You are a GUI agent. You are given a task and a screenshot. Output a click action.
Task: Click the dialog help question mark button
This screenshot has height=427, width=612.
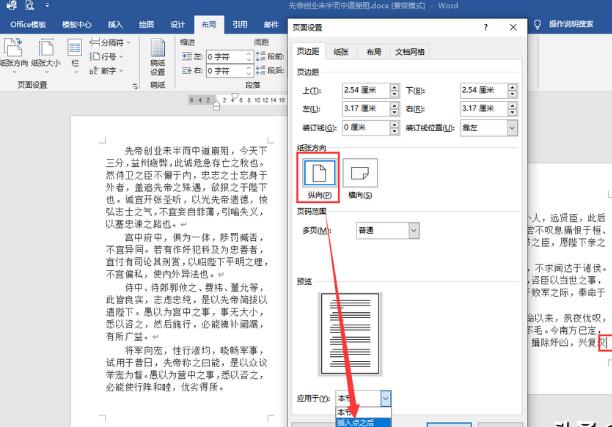[485, 28]
